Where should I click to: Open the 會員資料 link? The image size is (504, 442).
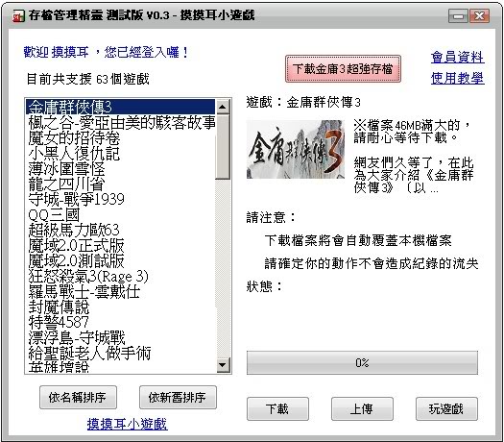coord(457,57)
